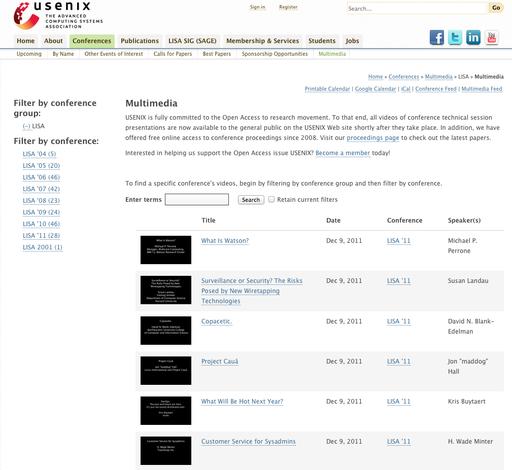The image size is (512, 470).
Task: Filter by LISA '11 conference
Action: pyautogui.click(x=41, y=236)
